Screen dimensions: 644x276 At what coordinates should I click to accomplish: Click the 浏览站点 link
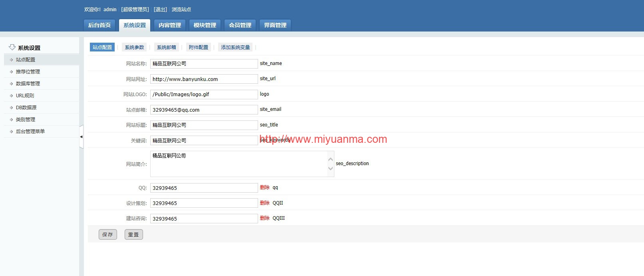click(x=181, y=9)
